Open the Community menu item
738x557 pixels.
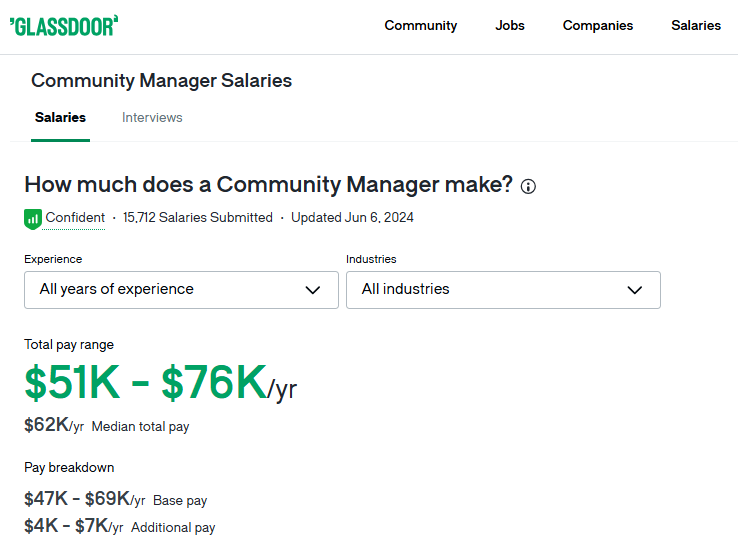[420, 25]
